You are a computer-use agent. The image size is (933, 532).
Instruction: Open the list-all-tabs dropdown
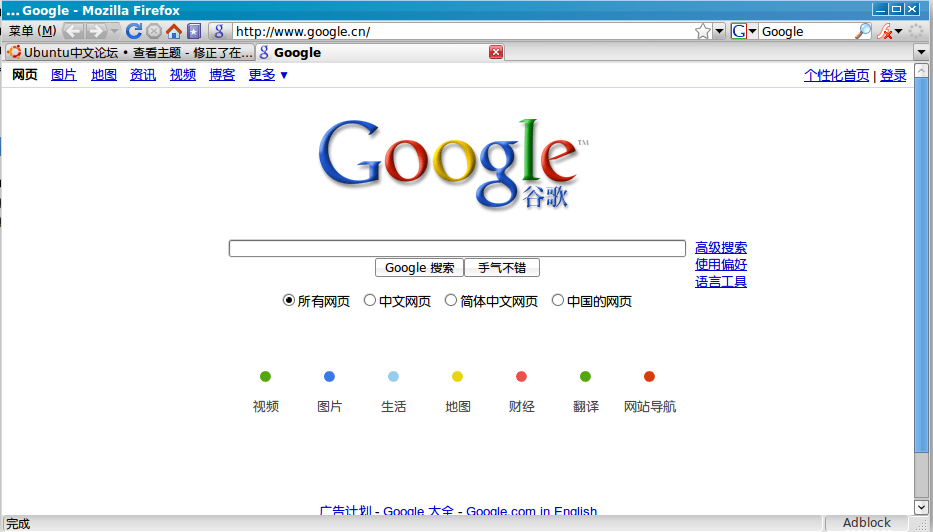922,52
